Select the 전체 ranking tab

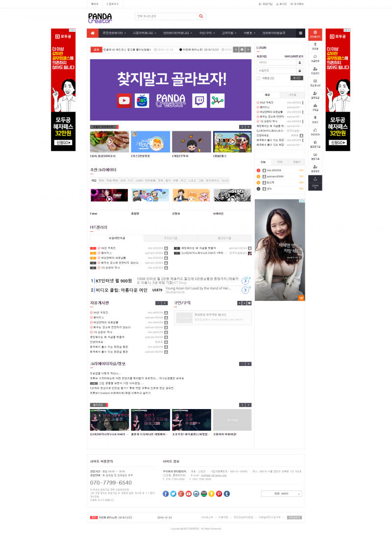[x=280, y=162]
